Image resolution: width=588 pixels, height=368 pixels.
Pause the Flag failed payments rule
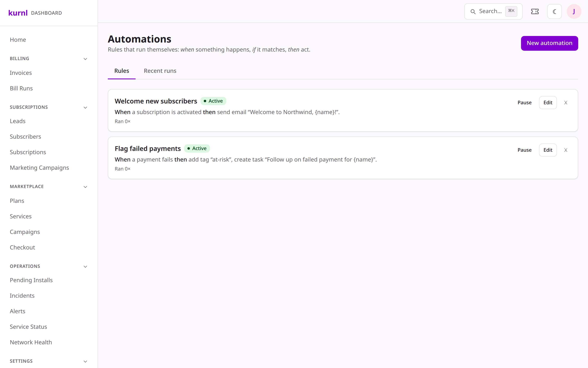point(524,150)
